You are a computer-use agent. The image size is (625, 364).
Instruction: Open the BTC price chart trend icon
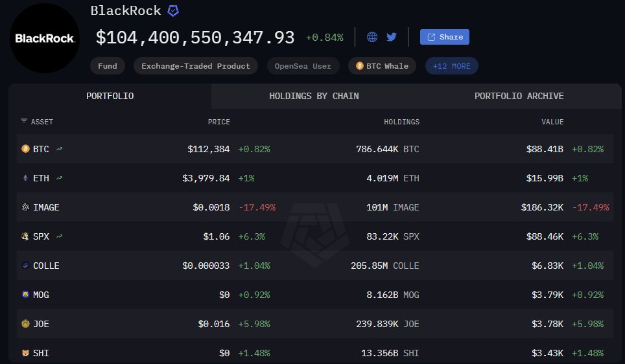point(60,149)
